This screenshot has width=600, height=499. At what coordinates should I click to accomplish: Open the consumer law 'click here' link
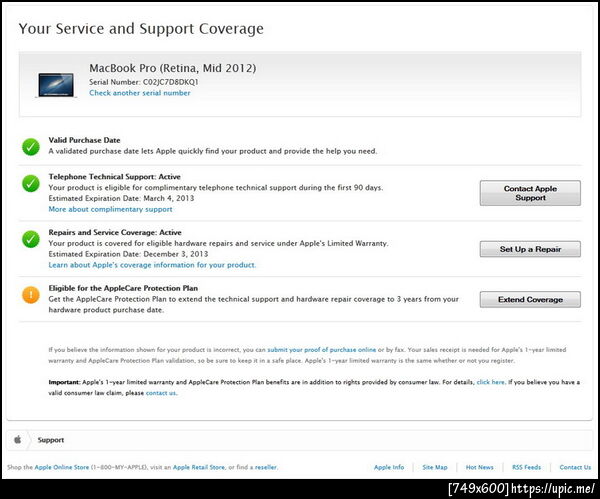point(491,382)
